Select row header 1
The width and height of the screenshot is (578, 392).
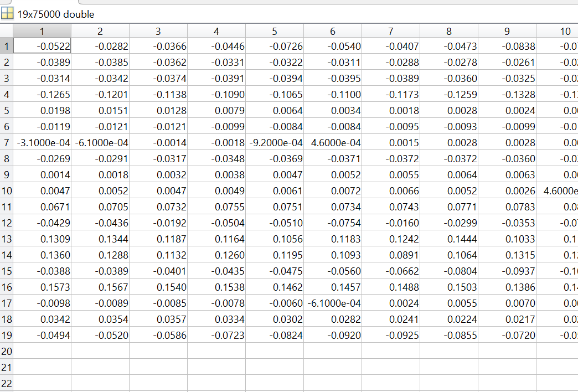pyautogui.click(x=6, y=46)
